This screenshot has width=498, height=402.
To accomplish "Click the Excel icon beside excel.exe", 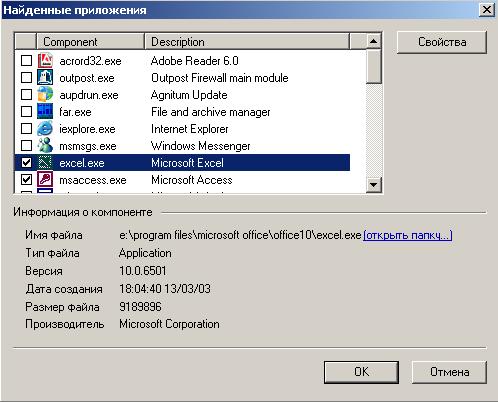I will point(45,163).
